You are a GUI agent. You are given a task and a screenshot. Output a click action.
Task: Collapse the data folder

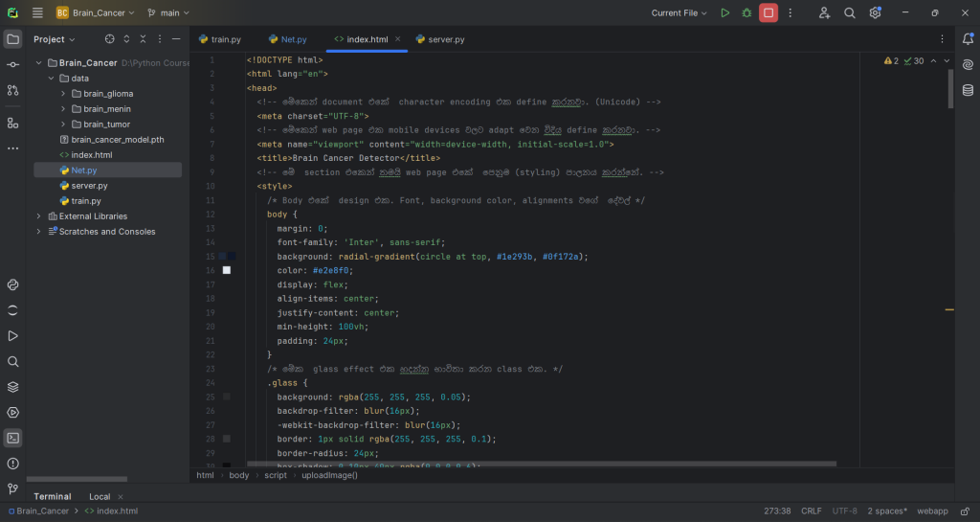[x=52, y=79]
